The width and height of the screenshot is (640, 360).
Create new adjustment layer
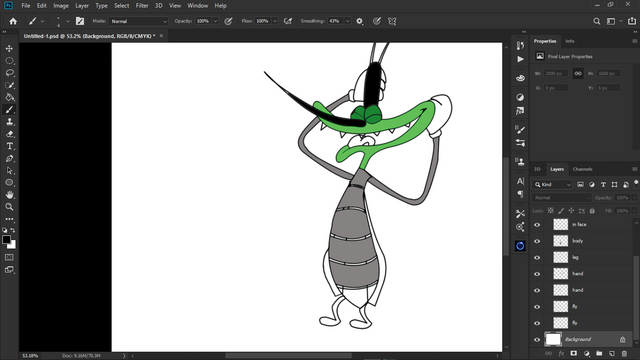pos(586,353)
